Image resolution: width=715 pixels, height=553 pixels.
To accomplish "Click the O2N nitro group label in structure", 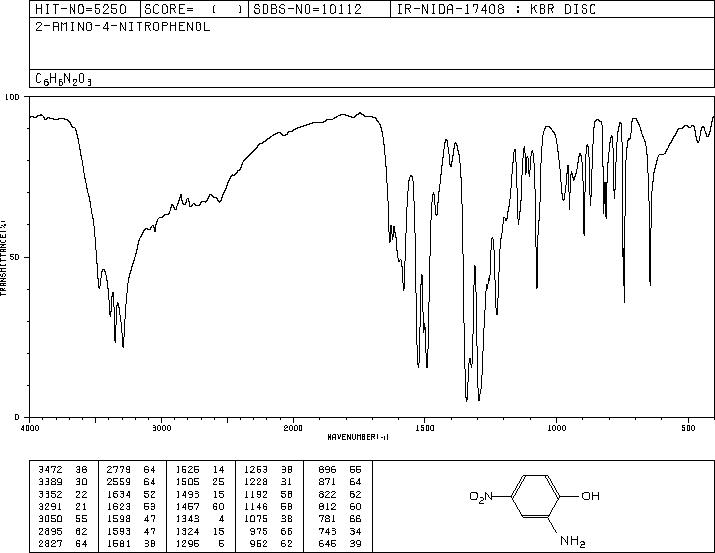I will click(x=481, y=496).
